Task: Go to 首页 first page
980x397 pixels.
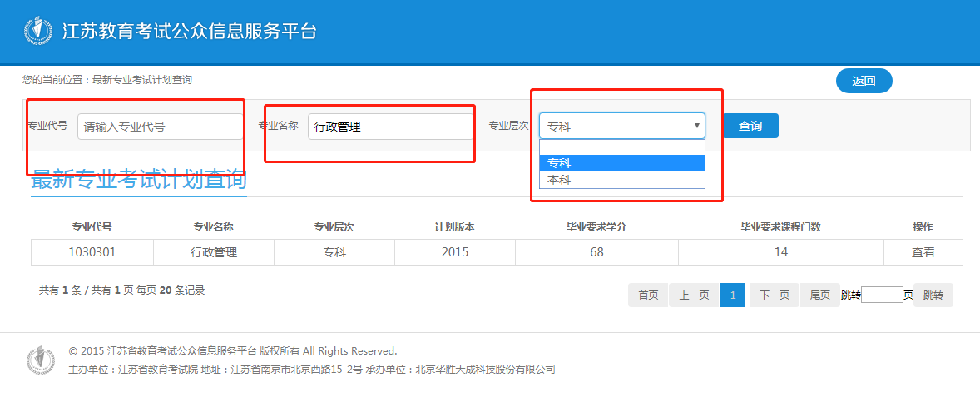Action: pos(648,295)
